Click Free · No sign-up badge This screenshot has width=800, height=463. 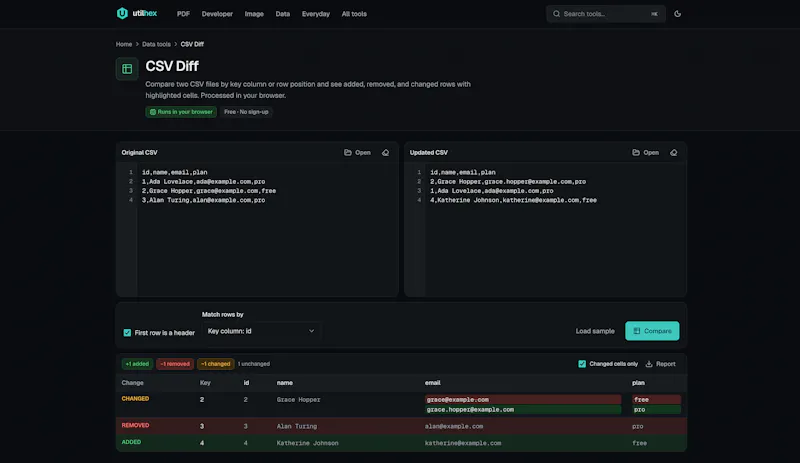point(246,112)
